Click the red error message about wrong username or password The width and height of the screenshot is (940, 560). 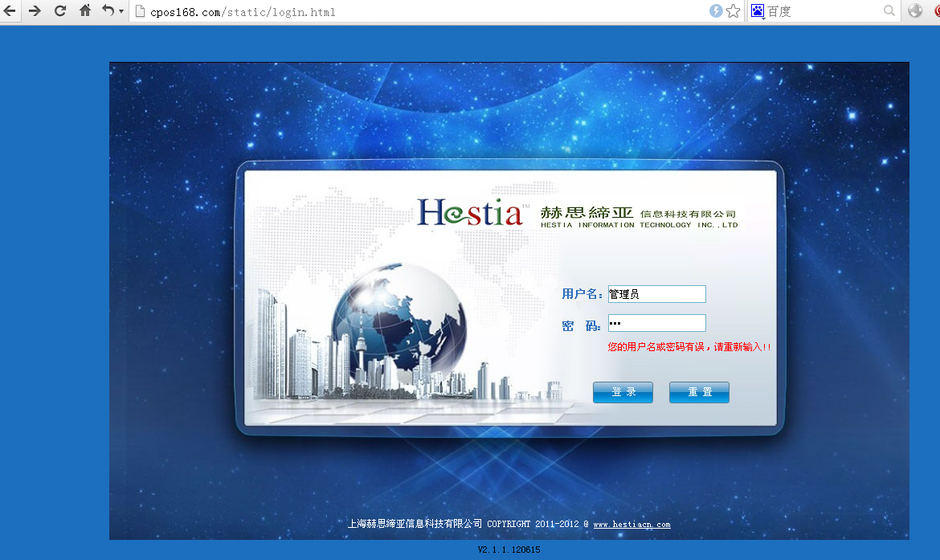[x=689, y=346]
